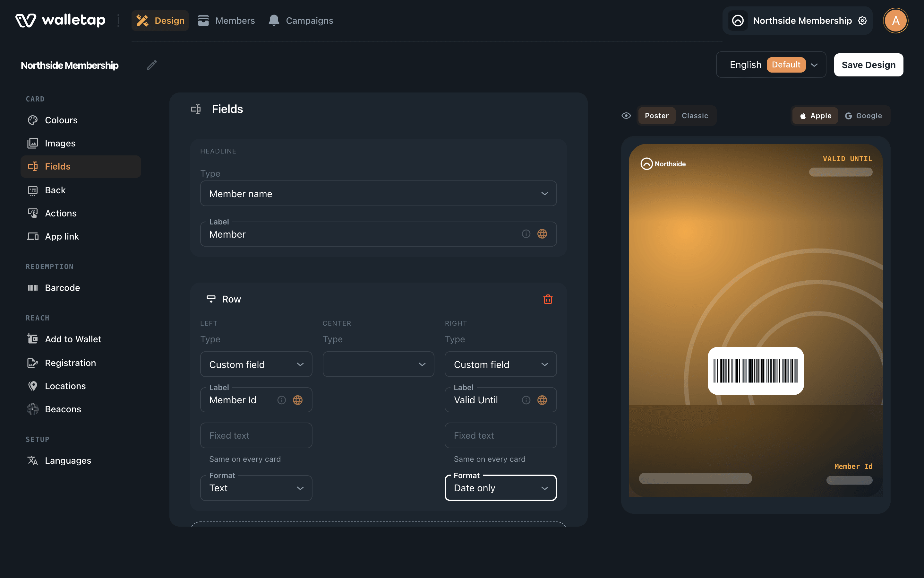Click the globe icon in the Member Id label
The width and height of the screenshot is (924, 578).
298,400
